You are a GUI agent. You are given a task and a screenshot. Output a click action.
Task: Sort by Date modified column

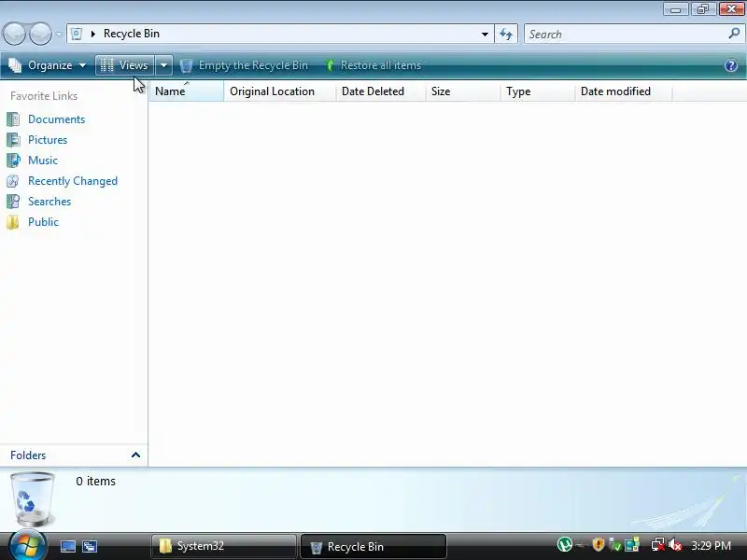coord(624,91)
